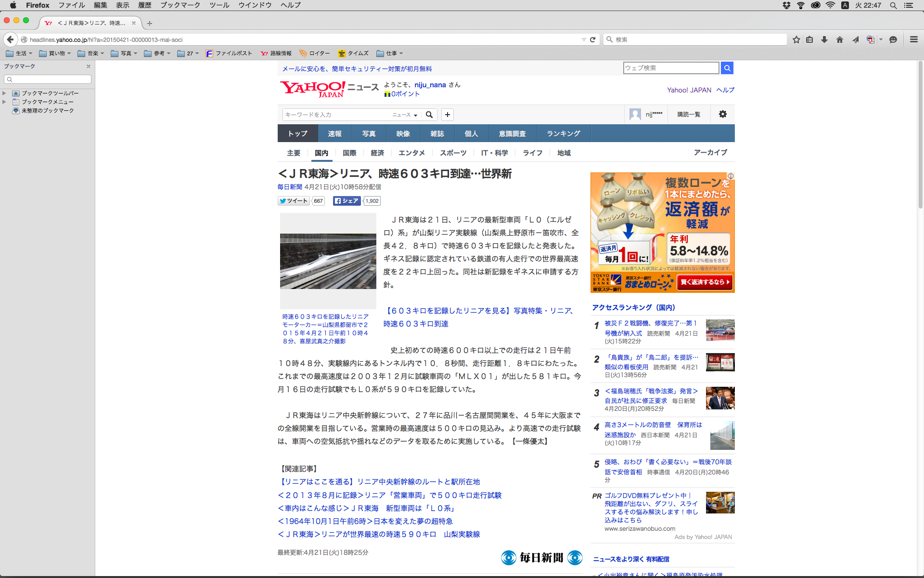Click the page reload icon
Image resolution: width=924 pixels, height=578 pixels.
pos(593,39)
